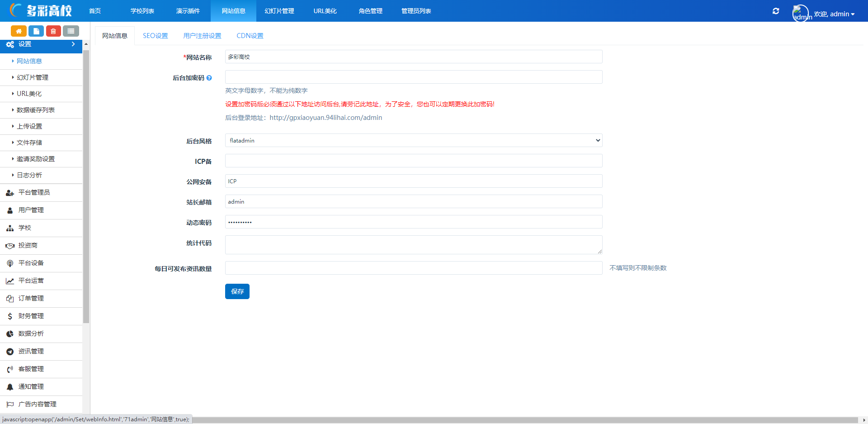The image size is (868, 424).
Task: Click the 保存 button
Action: 237,291
